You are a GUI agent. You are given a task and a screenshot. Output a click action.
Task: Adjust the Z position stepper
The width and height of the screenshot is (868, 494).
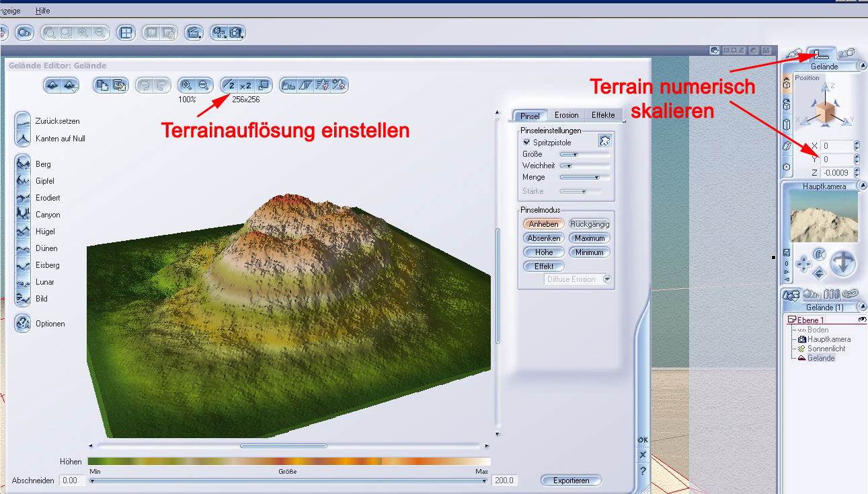857,173
